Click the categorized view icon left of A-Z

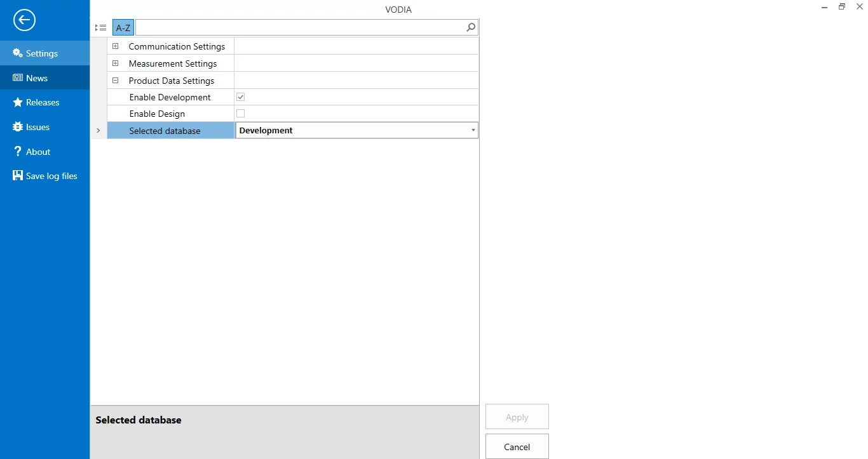pos(100,27)
